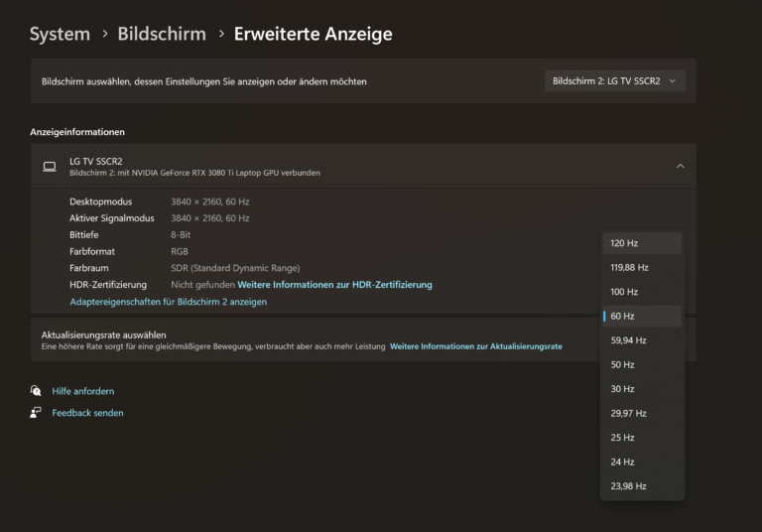Click the Erweiterte Anzeige page title

[313, 34]
